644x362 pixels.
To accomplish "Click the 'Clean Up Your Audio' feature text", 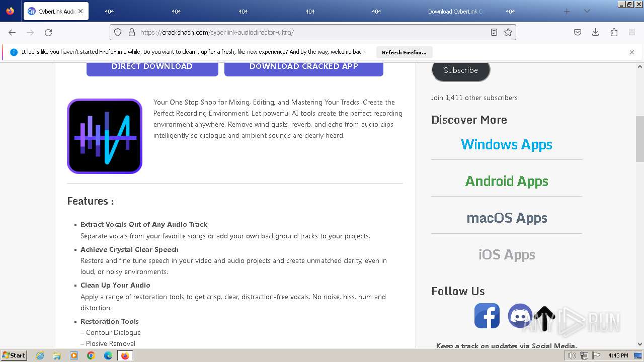I will tap(115, 285).
